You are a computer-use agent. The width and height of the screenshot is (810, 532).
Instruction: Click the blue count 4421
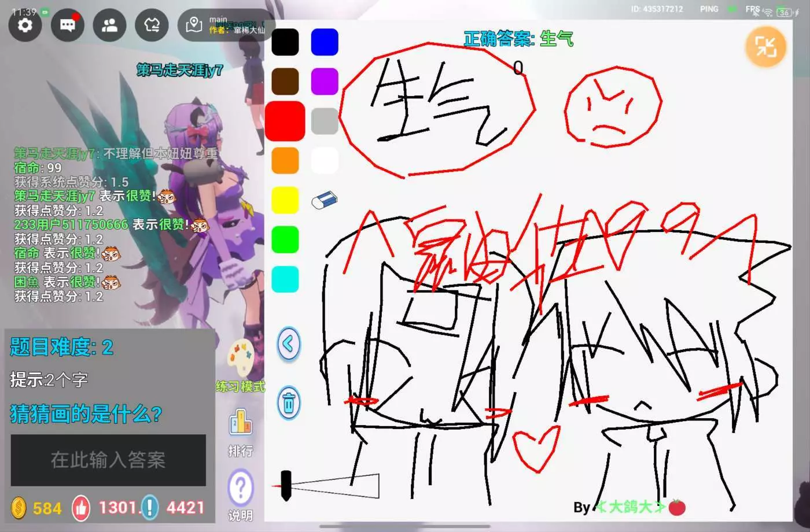[185, 508]
